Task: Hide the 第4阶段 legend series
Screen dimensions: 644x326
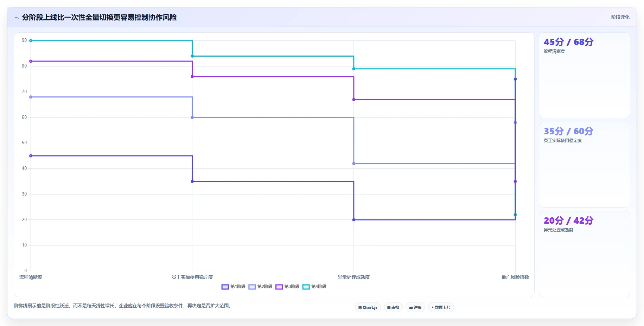Action: (314, 287)
